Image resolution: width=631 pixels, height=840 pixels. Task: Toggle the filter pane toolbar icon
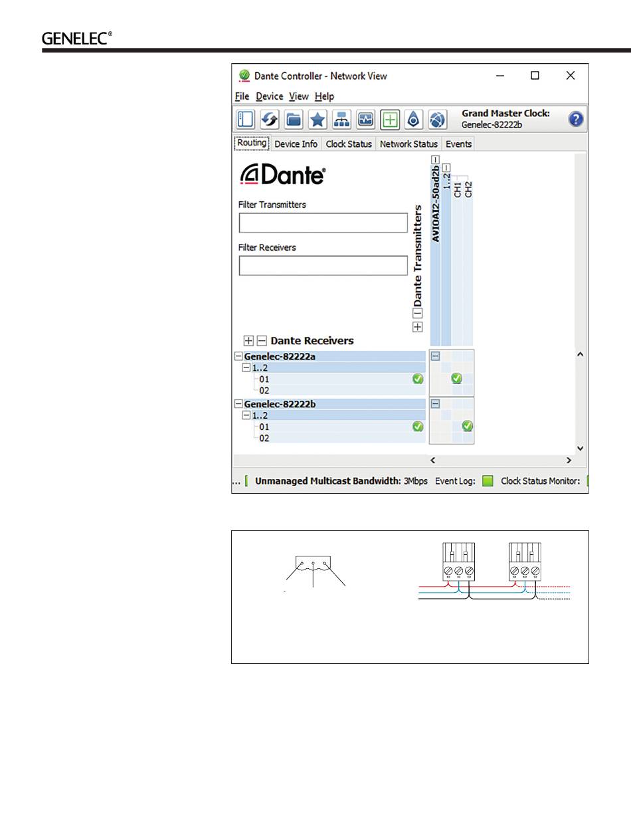(246, 120)
